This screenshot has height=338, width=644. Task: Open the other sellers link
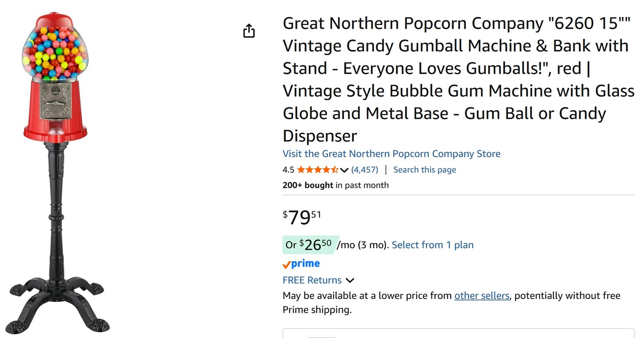click(x=482, y=296)
